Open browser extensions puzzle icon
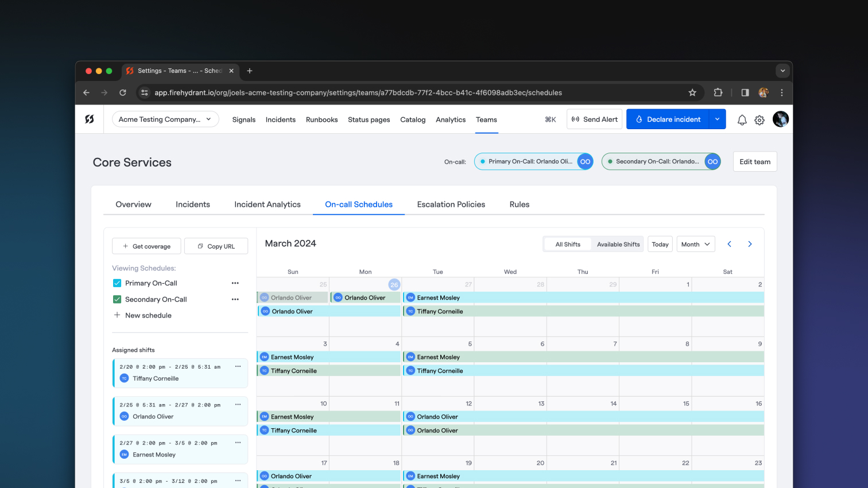Image resolution: width=868 pixels, height=488 pixels. tap(718, 92)
